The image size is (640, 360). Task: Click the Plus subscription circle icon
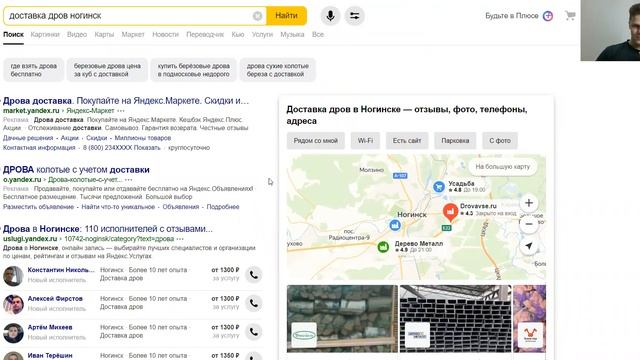[548, 16]
